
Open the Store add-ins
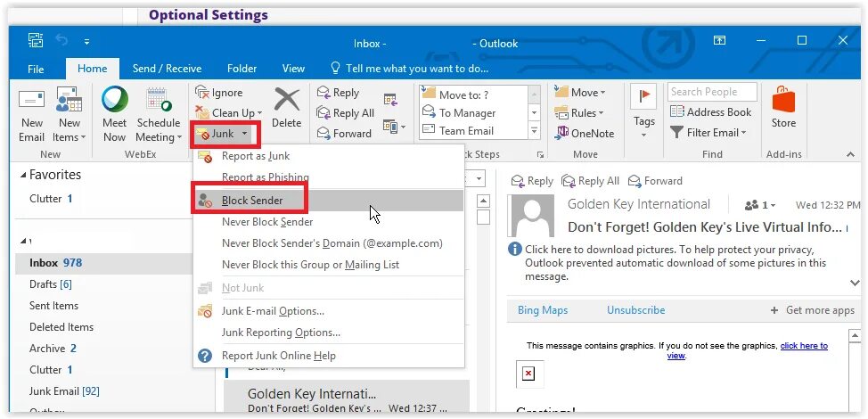783,109
